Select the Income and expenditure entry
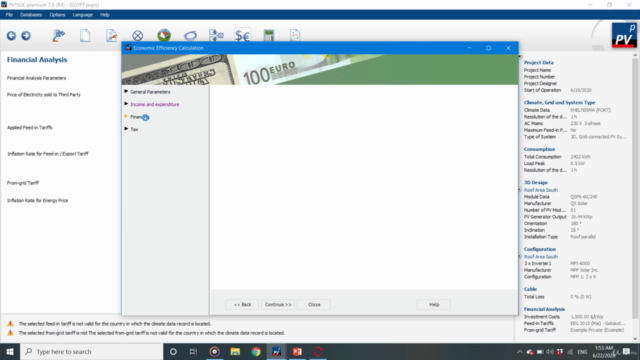This screenshot has height=360, width=640. [x=155, y=104]
